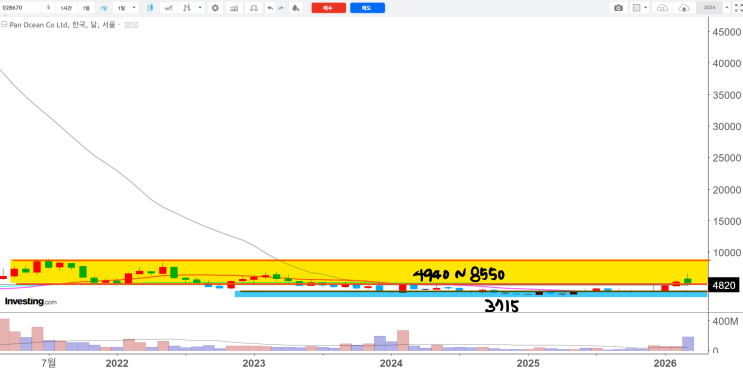This screenshot has width=743, height=370.
Task: Enter fullscreen mode with the expand icon
Action: point(738,8)
